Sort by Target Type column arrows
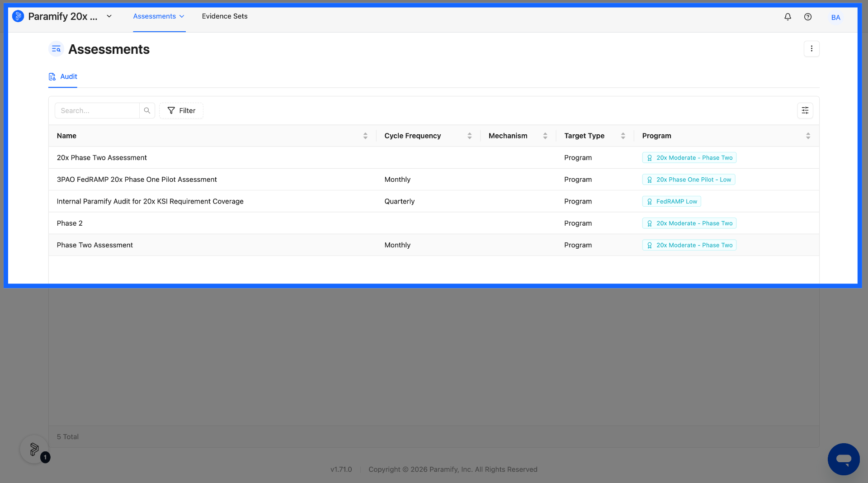The width and height of the screenshot is (868, 483). (x=623, y=136)
